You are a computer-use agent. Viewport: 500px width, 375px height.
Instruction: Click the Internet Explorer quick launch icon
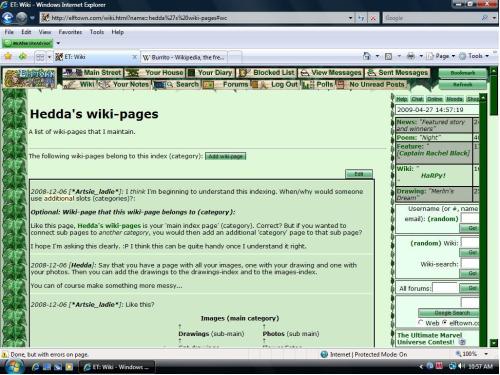(35, 367)
